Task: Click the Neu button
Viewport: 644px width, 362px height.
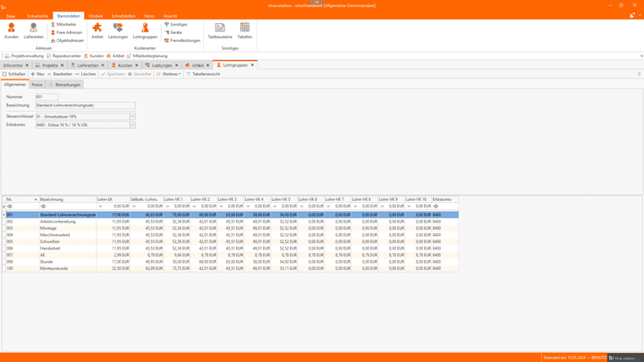Action: pos(38,74)
